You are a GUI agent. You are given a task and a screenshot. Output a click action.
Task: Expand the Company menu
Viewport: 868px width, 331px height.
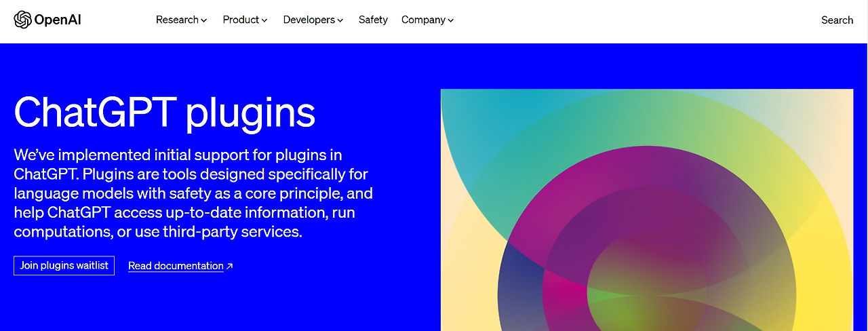(x=427, y=20)
